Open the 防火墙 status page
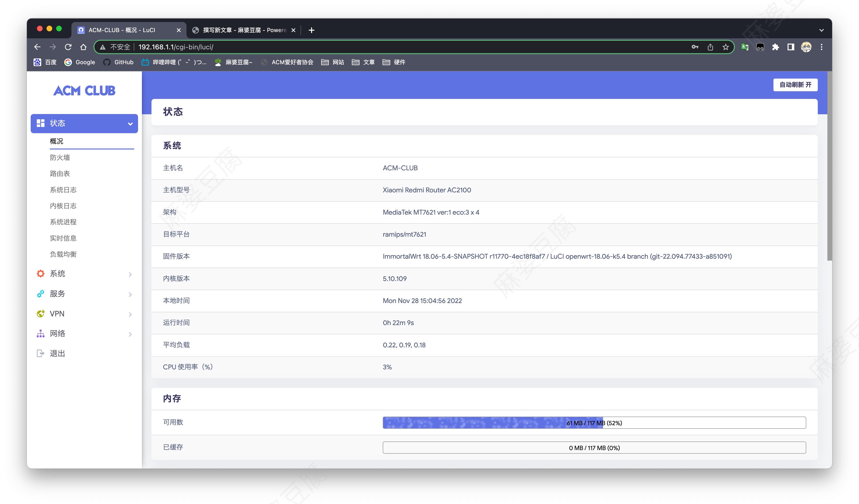 [60, 157]
